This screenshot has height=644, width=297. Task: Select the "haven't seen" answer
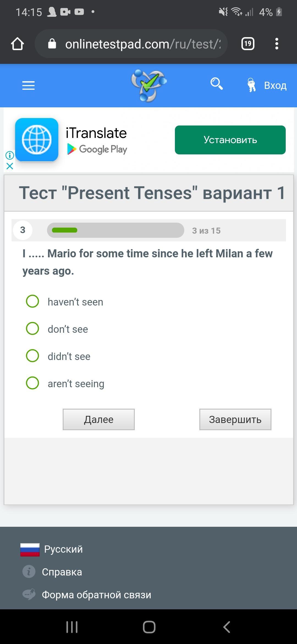coord(32,301)
